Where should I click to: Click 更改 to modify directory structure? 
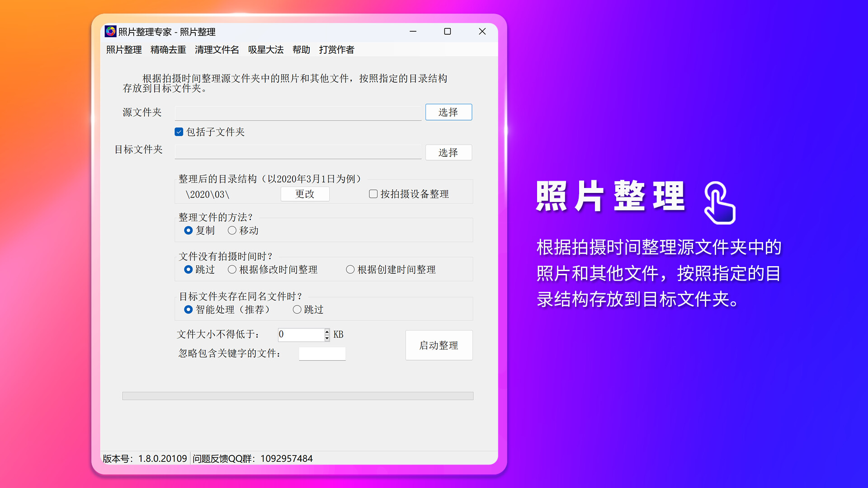(305, 194)
